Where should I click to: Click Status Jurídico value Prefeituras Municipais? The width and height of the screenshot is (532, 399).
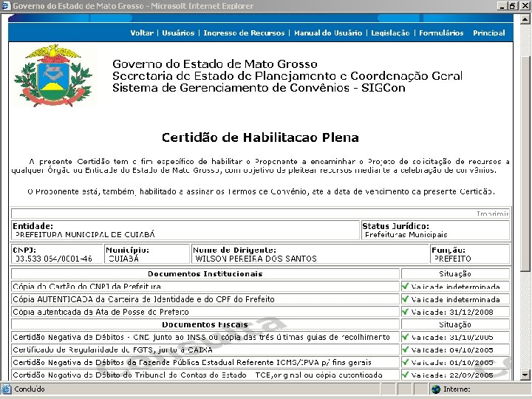tap(406, 234)
